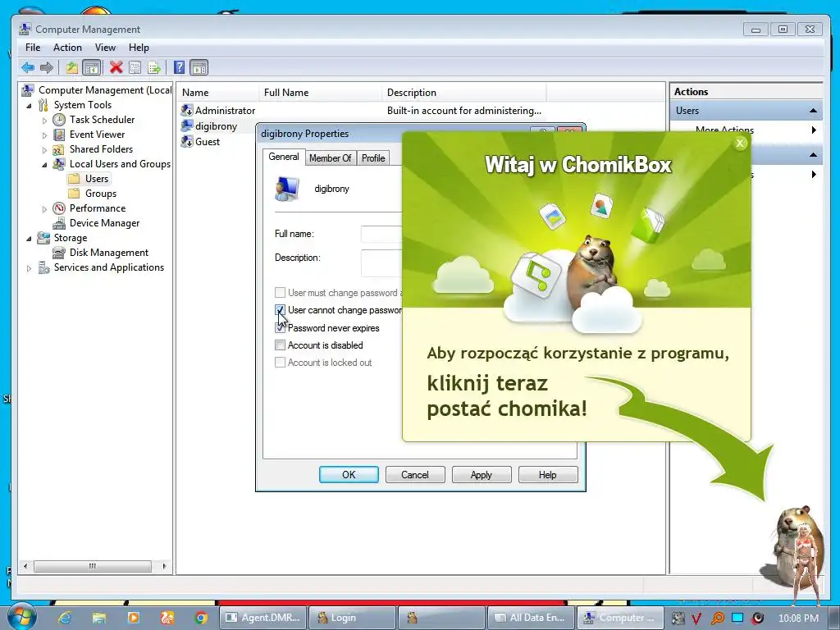Click the Full name input field

tap(381, 234)
